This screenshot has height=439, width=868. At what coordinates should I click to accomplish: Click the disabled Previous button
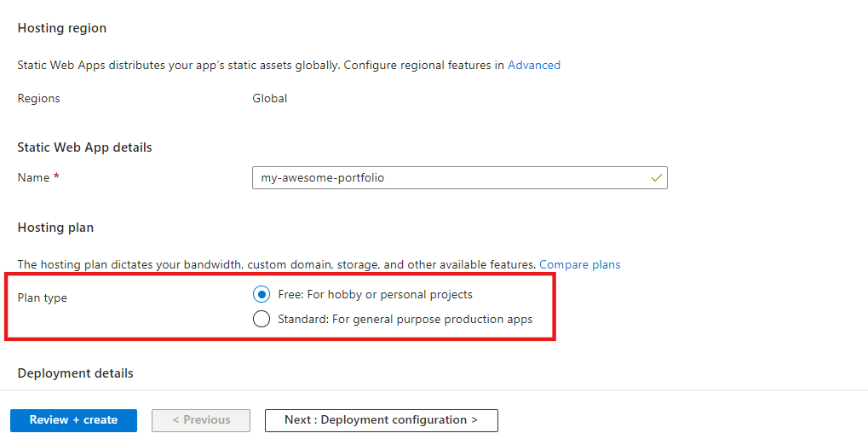click(x=201, y=420)
